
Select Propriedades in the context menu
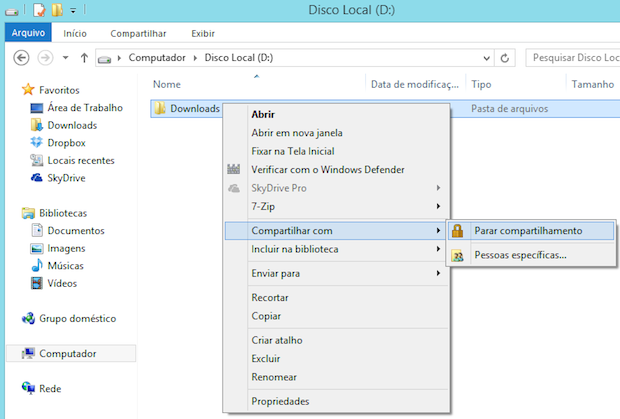pyautogui.click(x=280, y=401)
